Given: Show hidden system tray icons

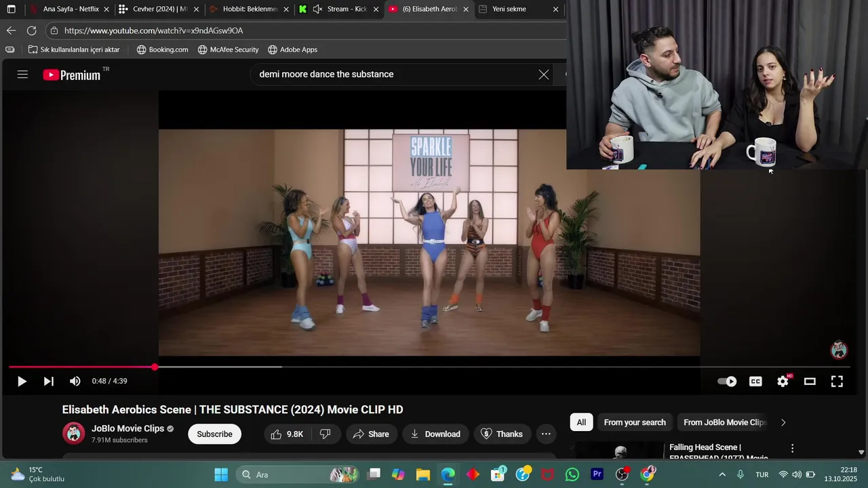Looking at the screenshot, I should tap(722, 474).
